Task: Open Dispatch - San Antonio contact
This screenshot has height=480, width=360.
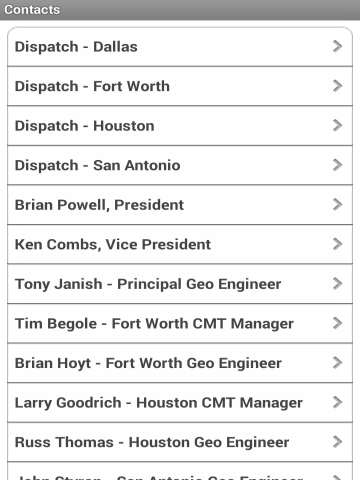Action: [x=180, y=165]
